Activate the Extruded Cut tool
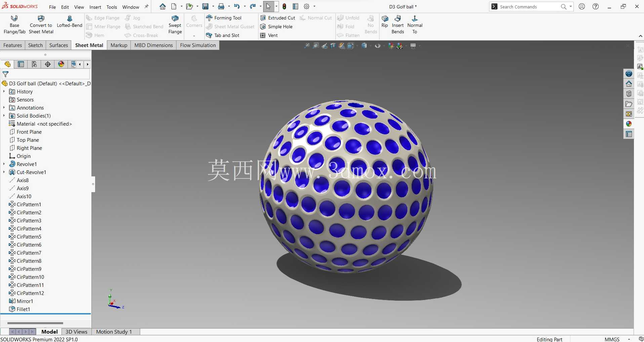This screenshot has height=342, width=644. [x=278, y=18]
